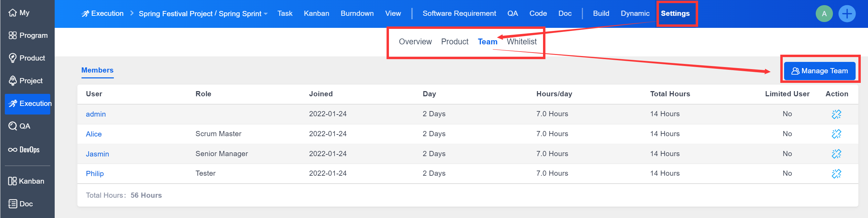868x218 pixels.
Task: Click the unlink icon in admin's row
Action: pos(836,114)
